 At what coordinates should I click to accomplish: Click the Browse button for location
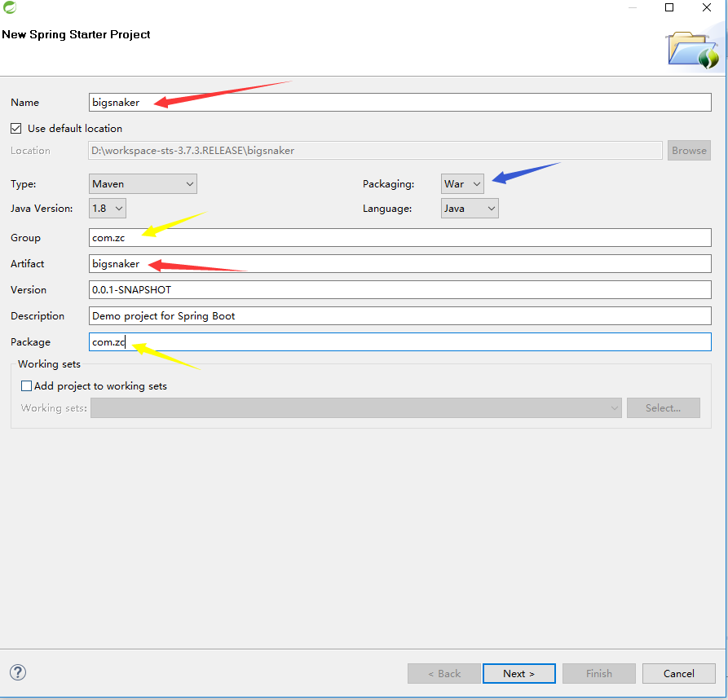pyautogui.click(x=689, y=151)
